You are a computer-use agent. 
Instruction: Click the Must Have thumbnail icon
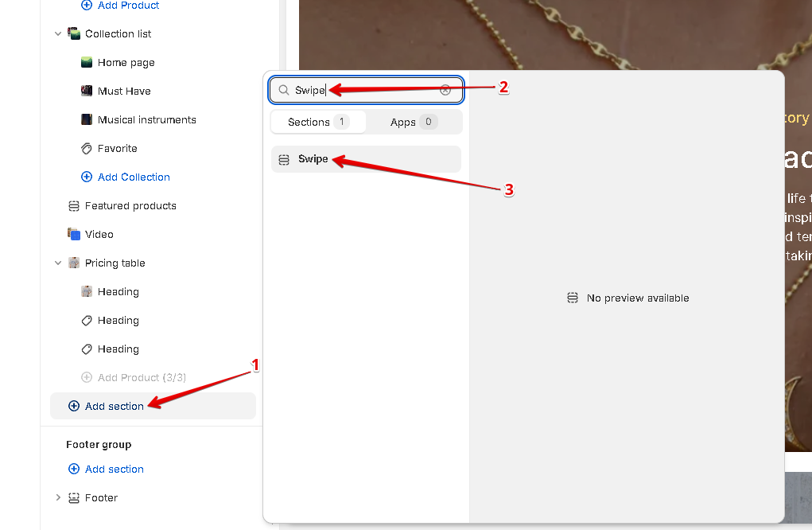[87, 92]
